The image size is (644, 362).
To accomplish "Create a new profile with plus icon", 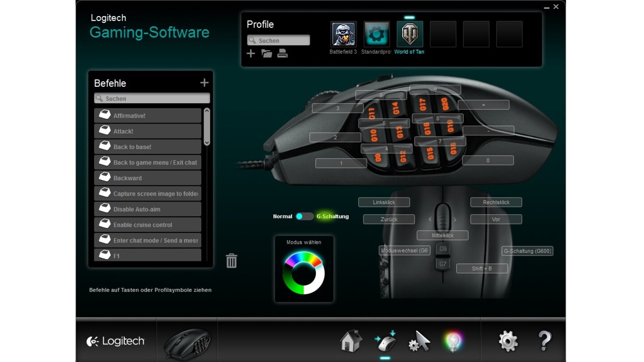I will pos(251,54).
